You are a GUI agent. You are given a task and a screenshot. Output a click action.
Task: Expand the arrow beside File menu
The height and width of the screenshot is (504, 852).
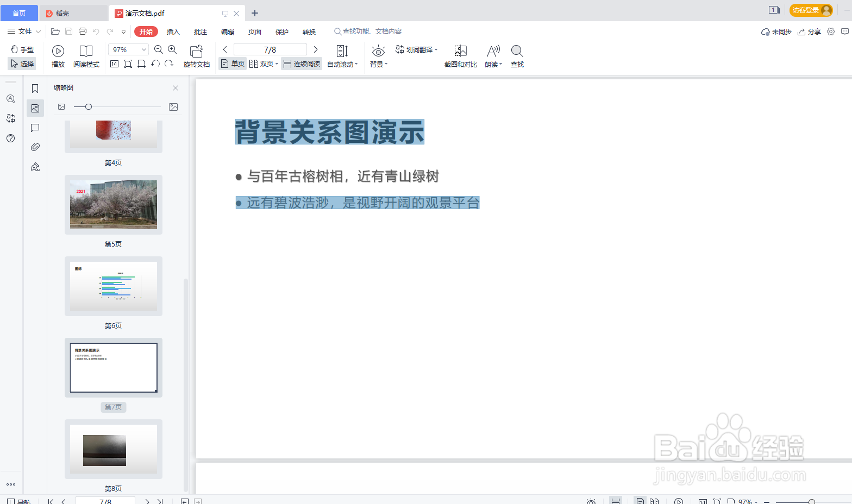(x=39, y=31)
